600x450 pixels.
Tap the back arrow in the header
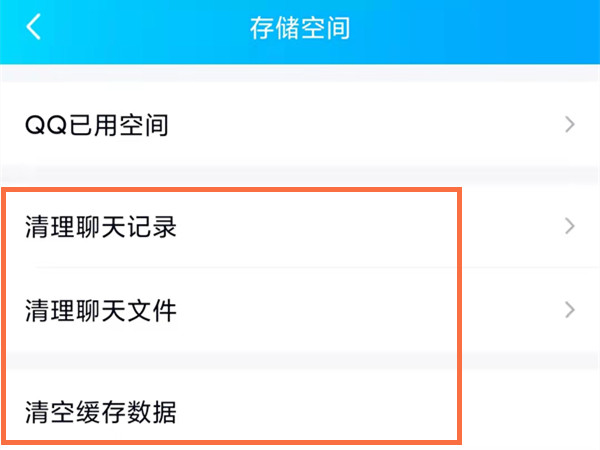(35, 28)
